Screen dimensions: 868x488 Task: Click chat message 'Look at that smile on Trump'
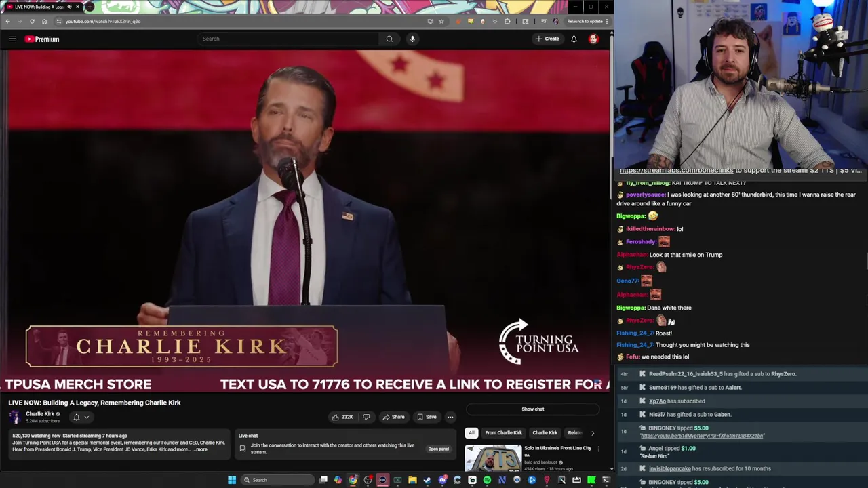686,255
